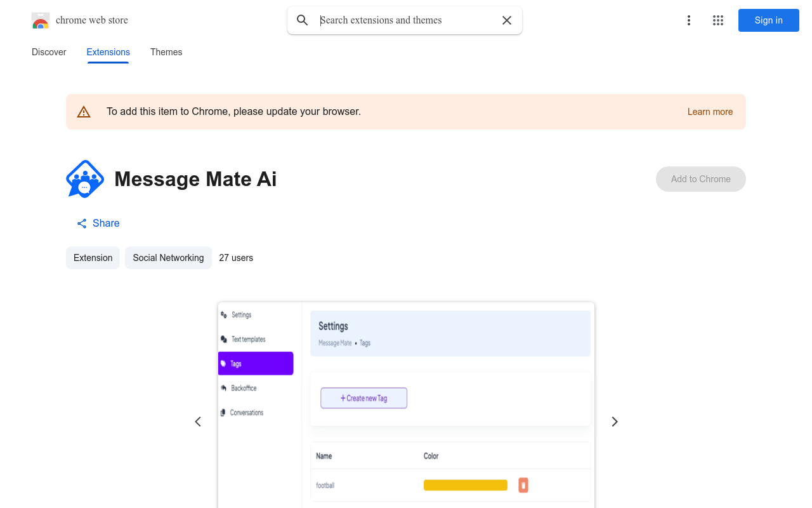Switch to the Themes tab
Viewport: 812px width, 508px height.
[x=166, y=52]
